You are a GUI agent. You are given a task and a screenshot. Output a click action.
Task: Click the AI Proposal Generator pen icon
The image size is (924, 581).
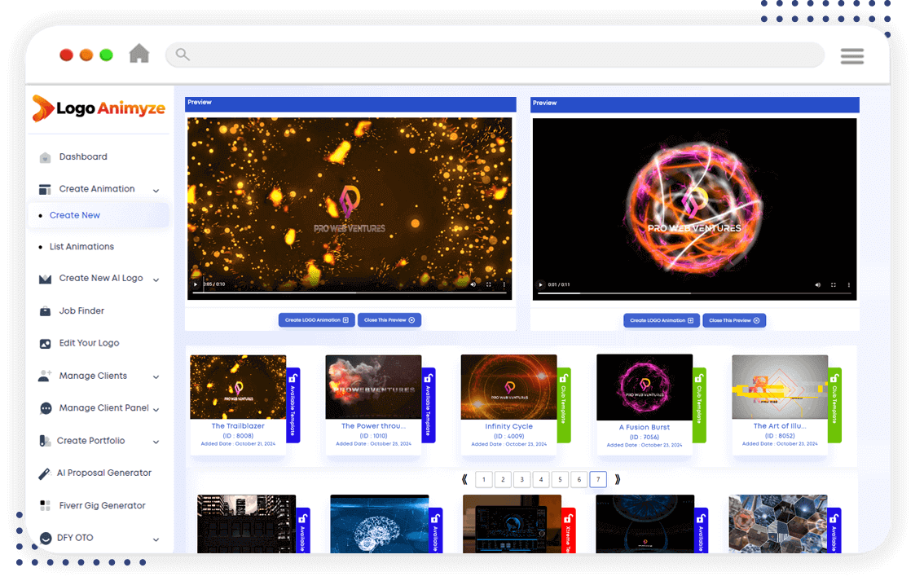pos(45,473)
